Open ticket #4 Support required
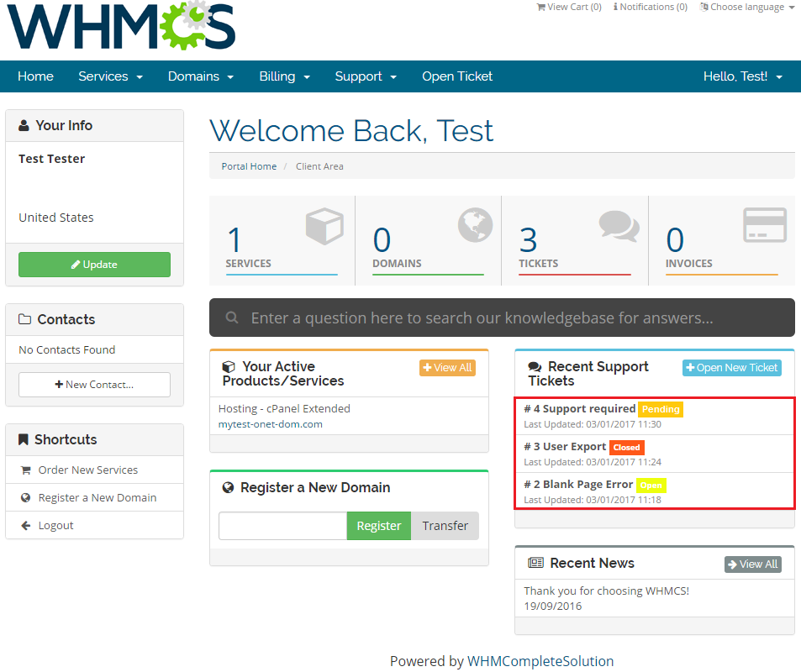The image size is (801, 672). tap(580, 408)
